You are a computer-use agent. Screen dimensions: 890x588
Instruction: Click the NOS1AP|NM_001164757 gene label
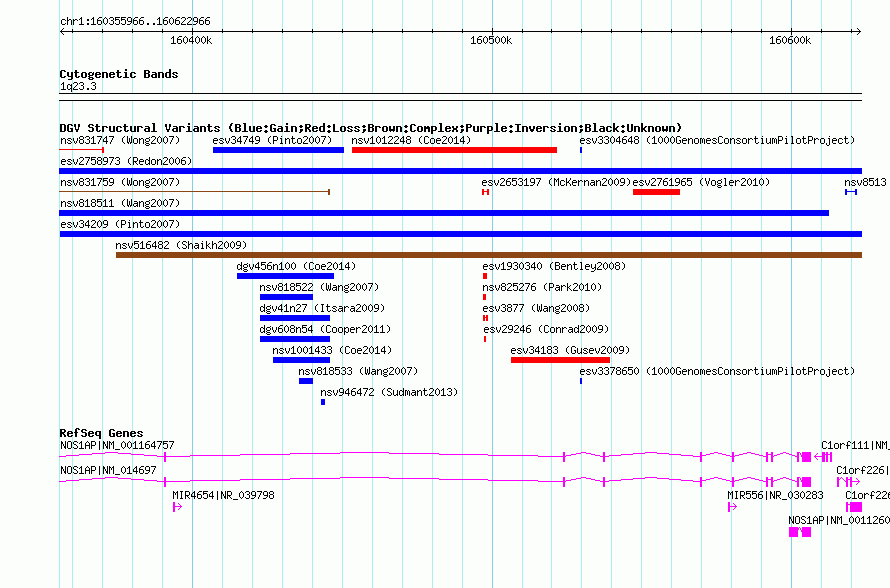tap(117, 446)
